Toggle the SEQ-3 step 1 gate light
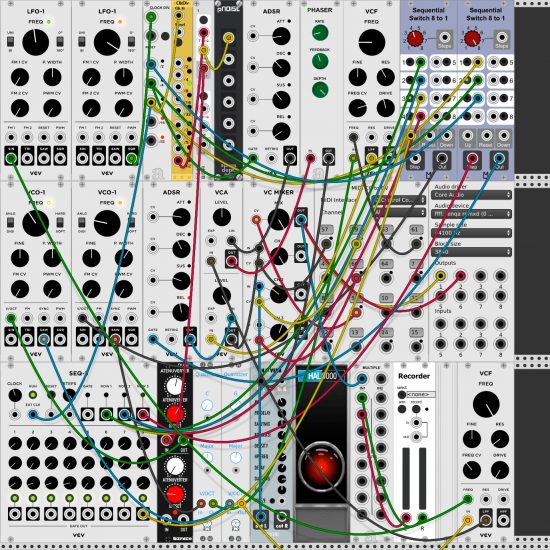The width and height of the screenshot is (550, 550). coord(15,498)
